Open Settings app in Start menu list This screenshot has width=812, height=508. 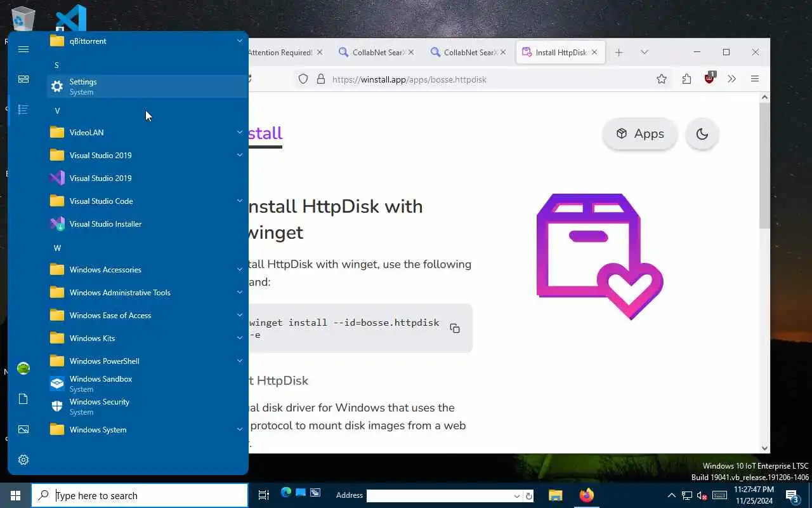pos(147,86)
